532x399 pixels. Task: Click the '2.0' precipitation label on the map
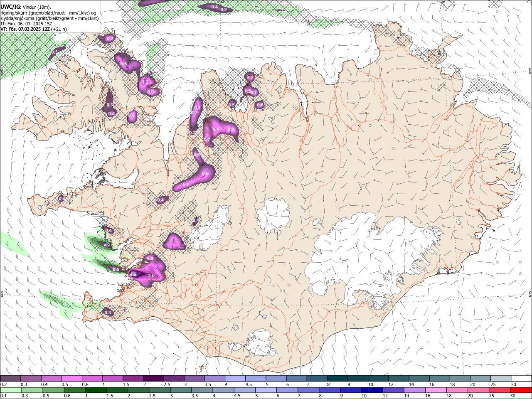tap(151, 276)
